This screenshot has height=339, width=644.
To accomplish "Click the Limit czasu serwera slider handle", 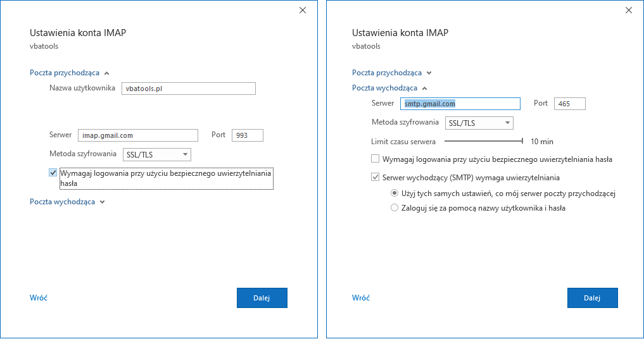I will pyautogui.click(x=522, y=141).
